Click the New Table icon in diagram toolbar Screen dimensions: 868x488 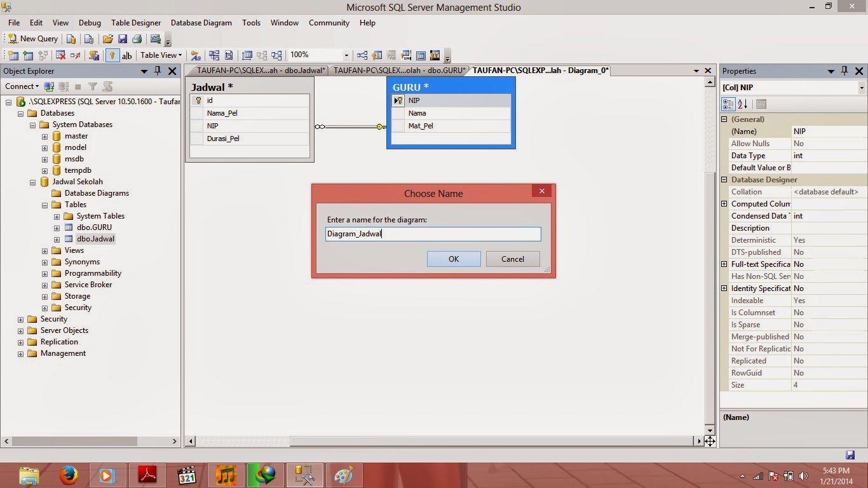(x=13, y=55)
